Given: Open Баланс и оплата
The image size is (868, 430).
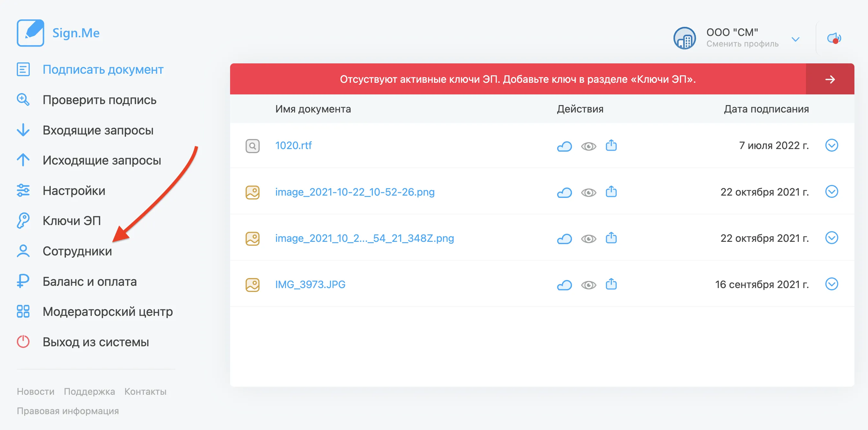Looking at the screenshot, I should click(x=90, y=281).
